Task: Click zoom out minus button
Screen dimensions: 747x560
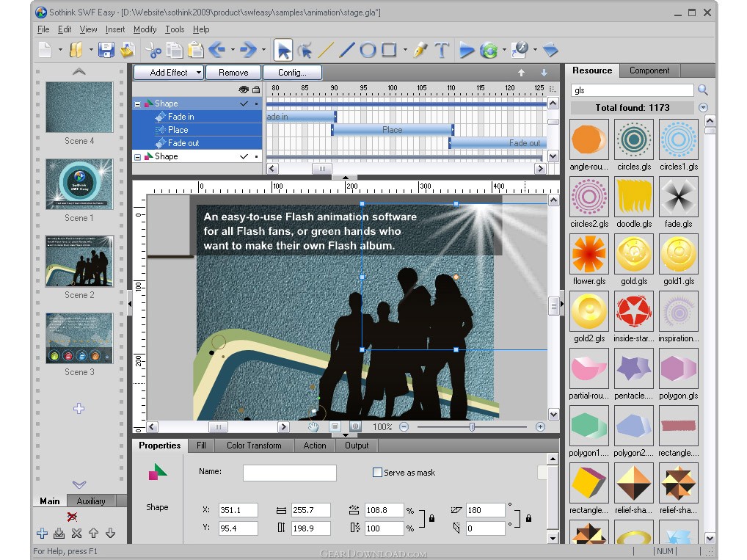Action: coord(404,426)
